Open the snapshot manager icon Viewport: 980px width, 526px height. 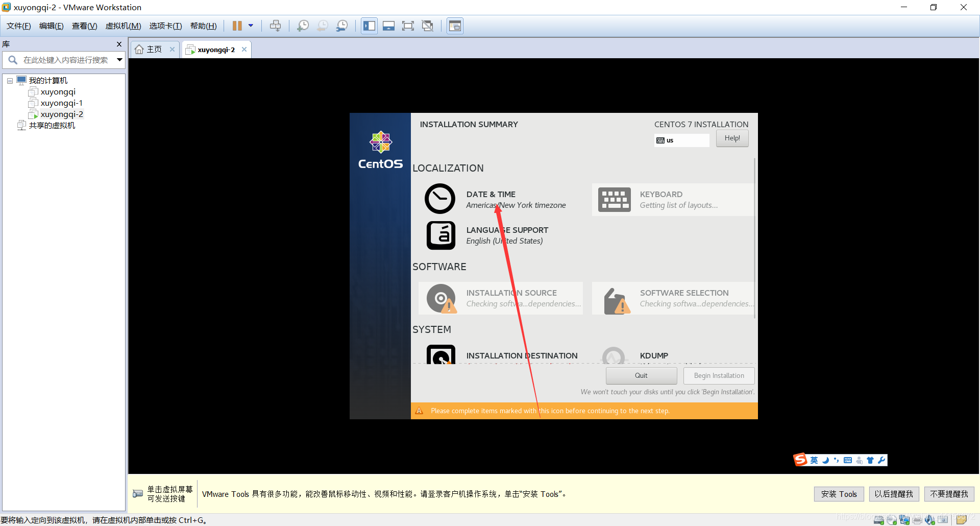342,26
